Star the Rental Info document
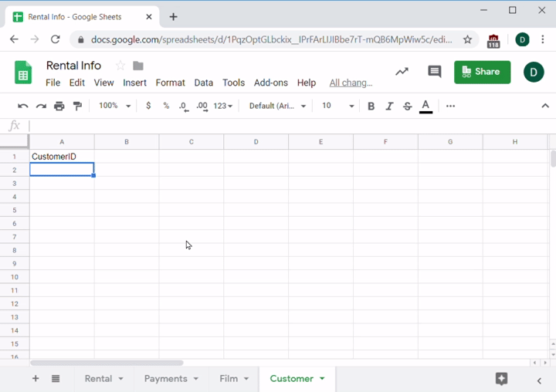 click(120, 66)
